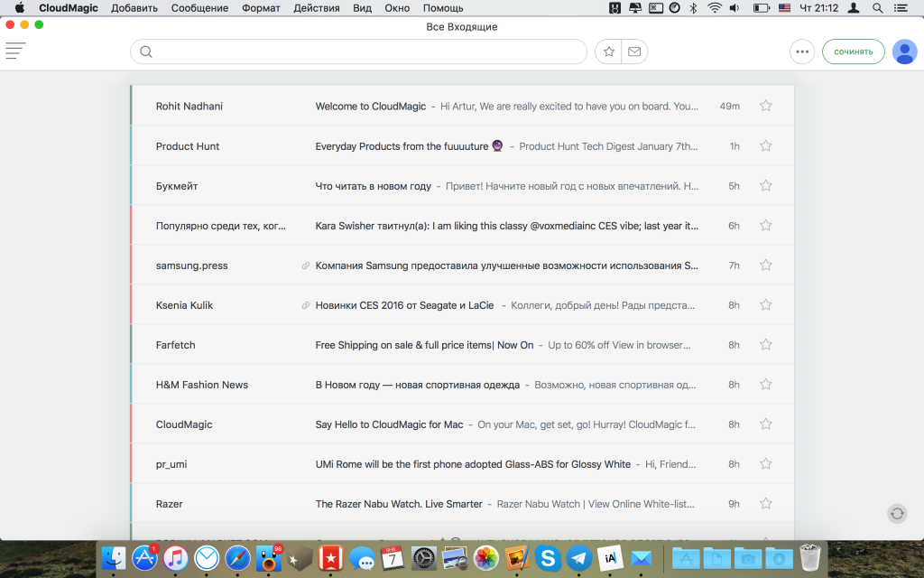Star the Rohit Nadhani welcome email
The width and height of the screenshot is (924, 578).
click(766, 106)
